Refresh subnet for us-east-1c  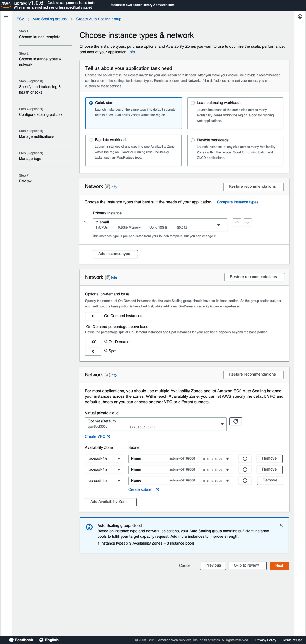tap(245, 480)
